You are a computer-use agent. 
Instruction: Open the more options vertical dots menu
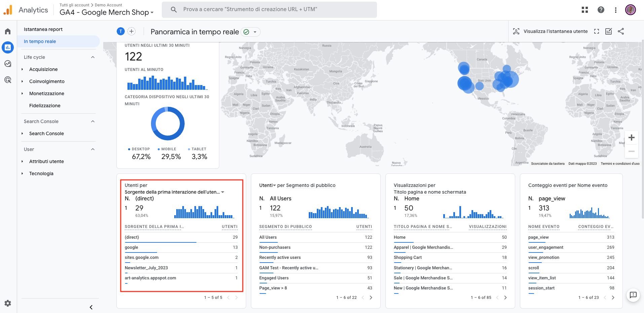616,10
